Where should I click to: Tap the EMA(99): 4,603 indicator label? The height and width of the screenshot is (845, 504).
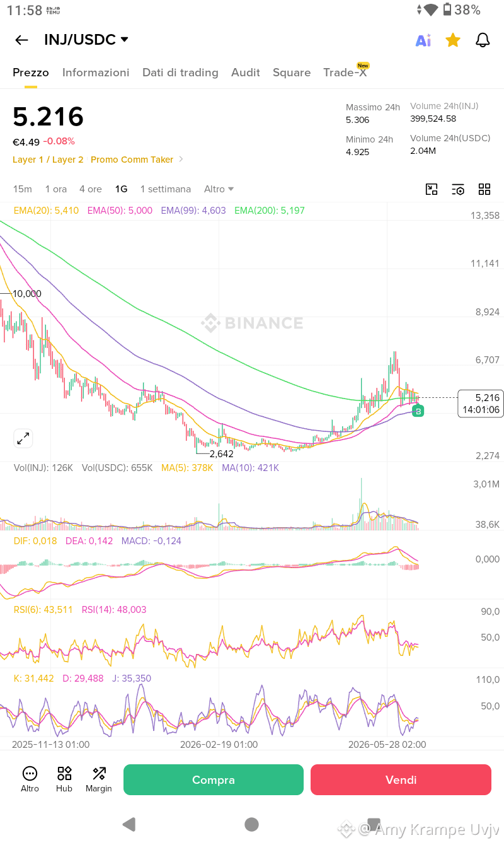[x=193, y=211]
